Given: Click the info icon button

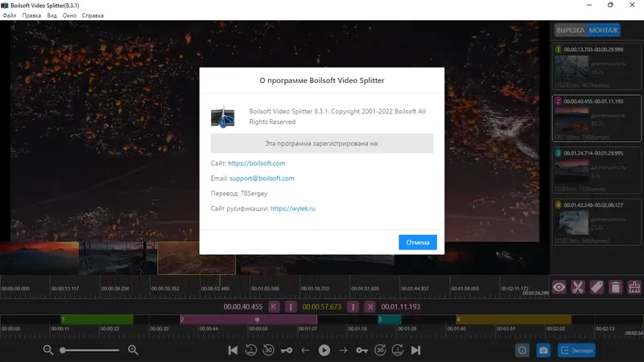Looking at the screenshot, I should (x=522, y=351).
